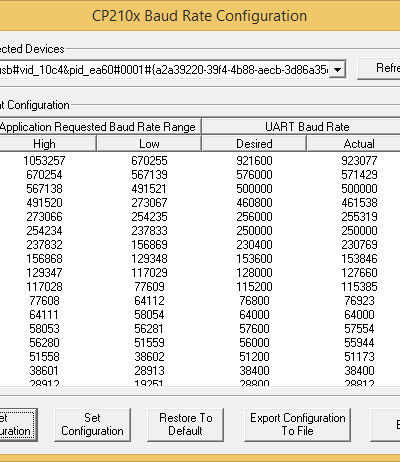Select Low value 491521
Viewport: 400px width, 462px height.
click(x=149, y=189)
